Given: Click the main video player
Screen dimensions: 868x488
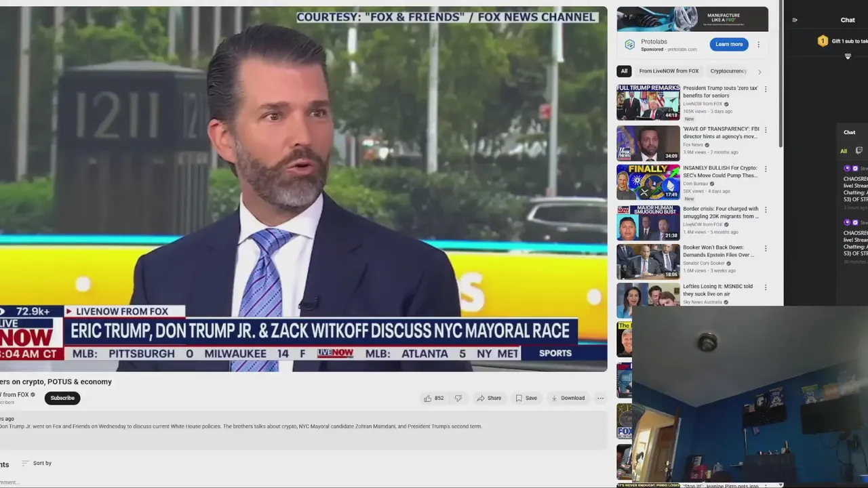Looking at the screenshot, I should [x=303, y=189].
